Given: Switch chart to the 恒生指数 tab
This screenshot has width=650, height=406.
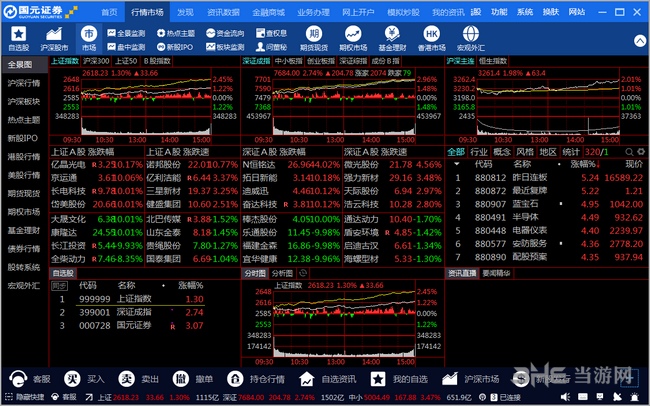Looking at the screenshot, I should coord(493,61).
